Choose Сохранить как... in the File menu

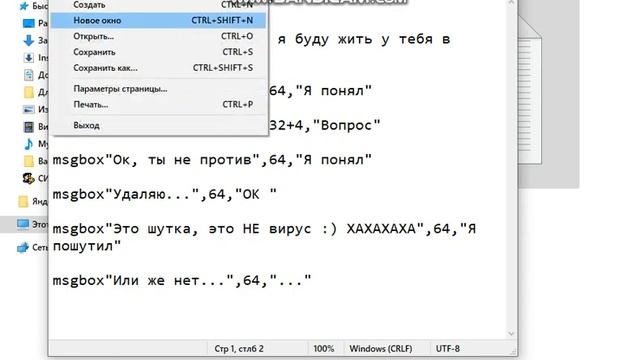(x=158, y=68)
